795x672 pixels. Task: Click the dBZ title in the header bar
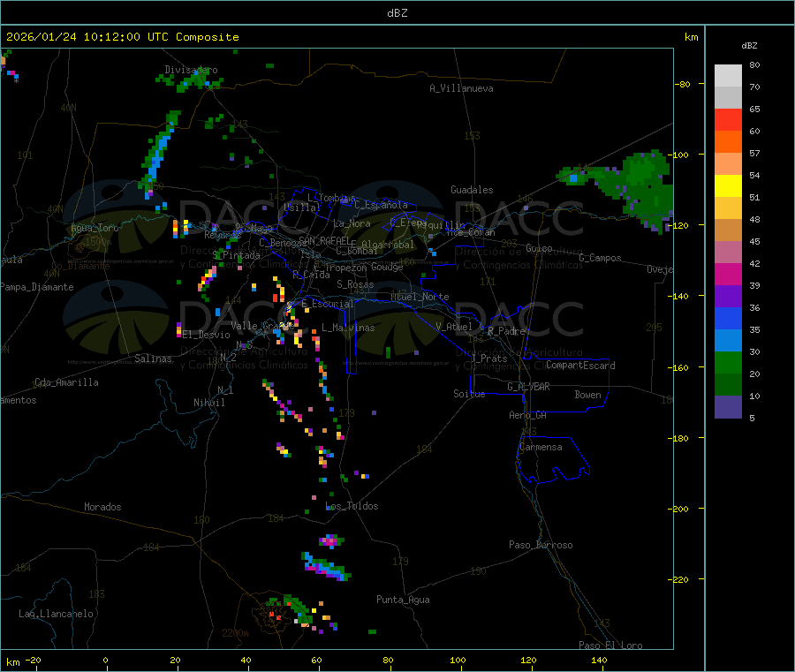397,13
